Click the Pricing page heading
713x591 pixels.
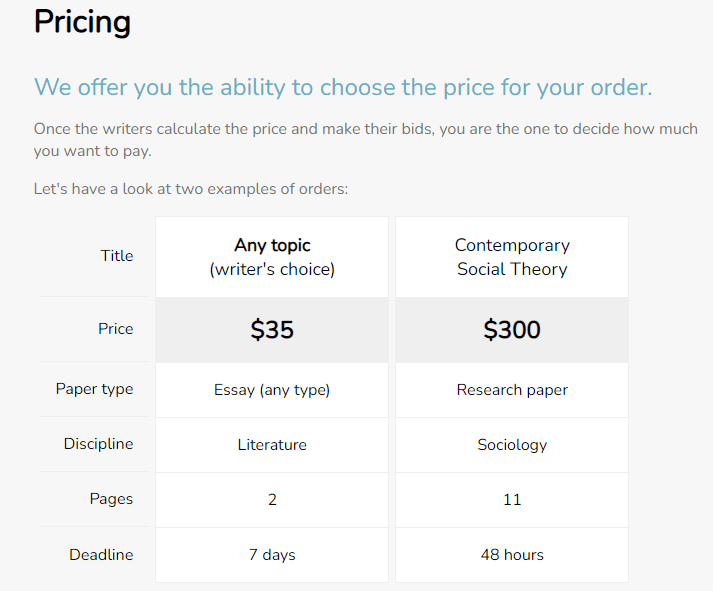(82, 22)
